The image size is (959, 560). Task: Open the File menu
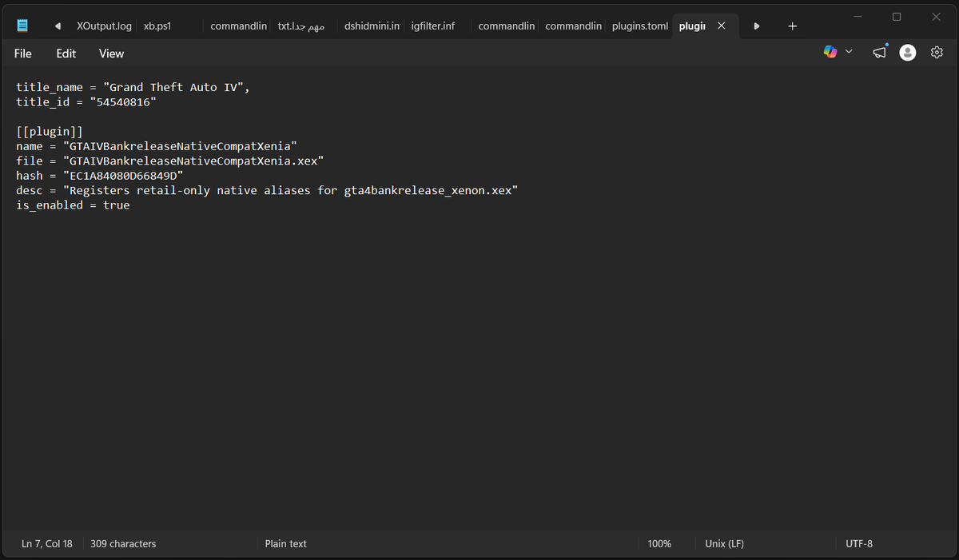pos(23,54)
